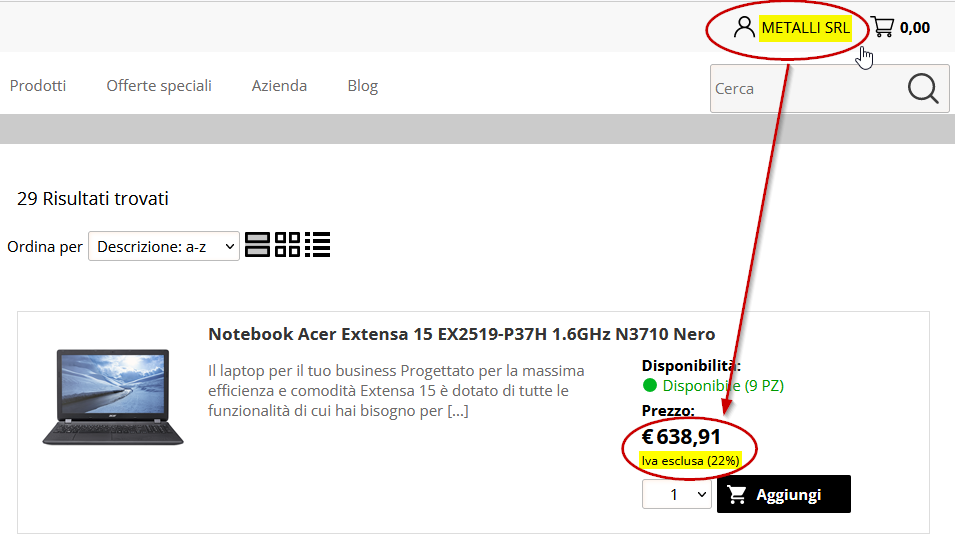
Task: Open the Ordina per sort dropdown
Action: [164, 246]
